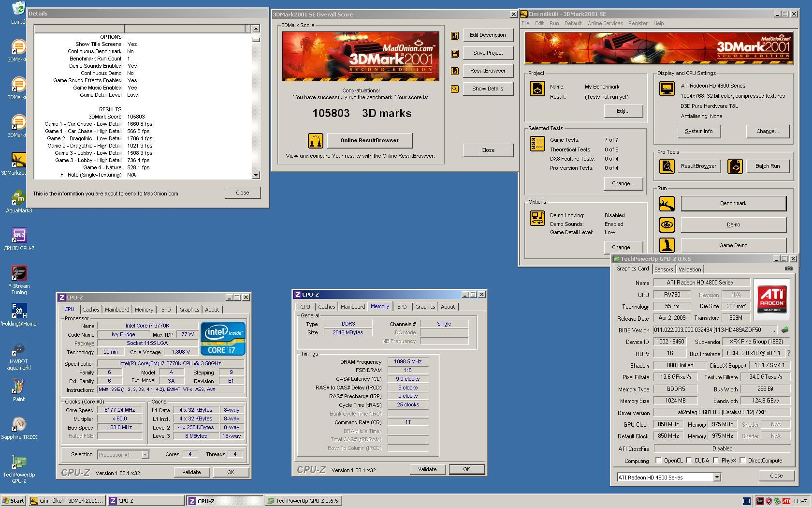Close the Details dialog with Close button

(x=243, y=193)
